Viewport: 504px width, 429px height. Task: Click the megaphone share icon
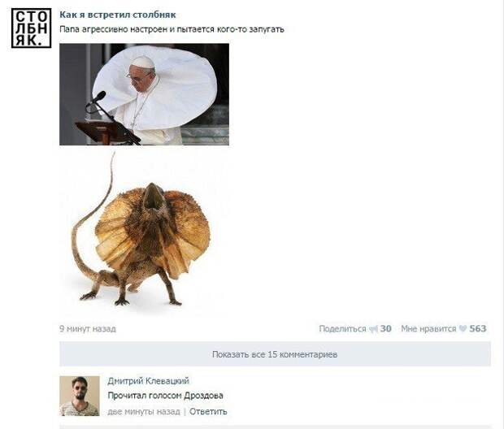[x=373, y=329]
